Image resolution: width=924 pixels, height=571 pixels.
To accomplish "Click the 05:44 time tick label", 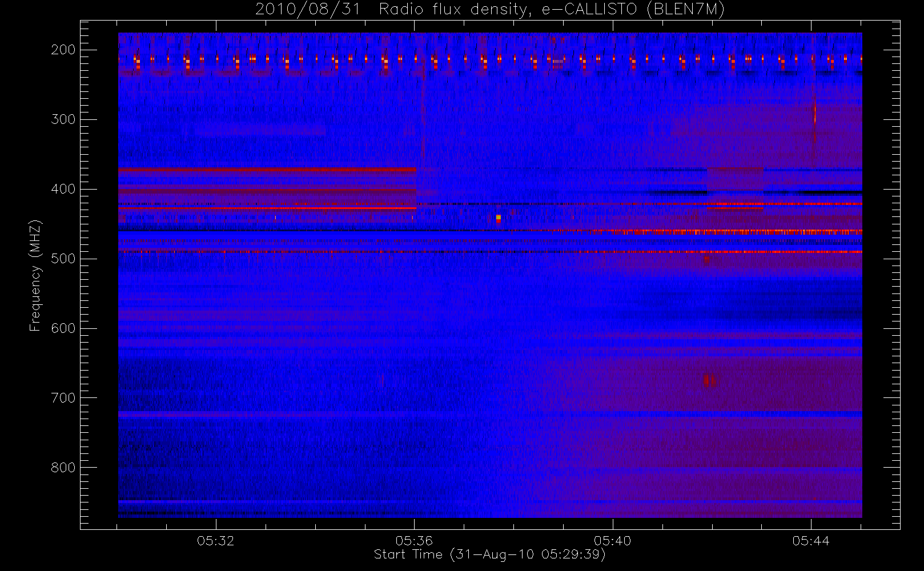I will pos(811,541).
